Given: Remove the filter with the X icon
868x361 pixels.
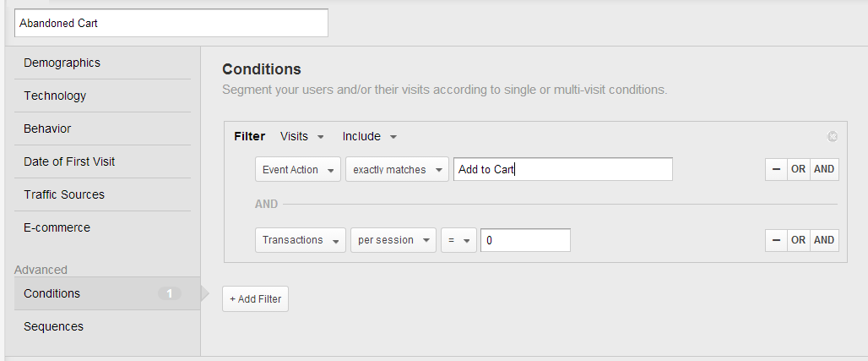Looking at the screenshot, I should tap(832, 136).
